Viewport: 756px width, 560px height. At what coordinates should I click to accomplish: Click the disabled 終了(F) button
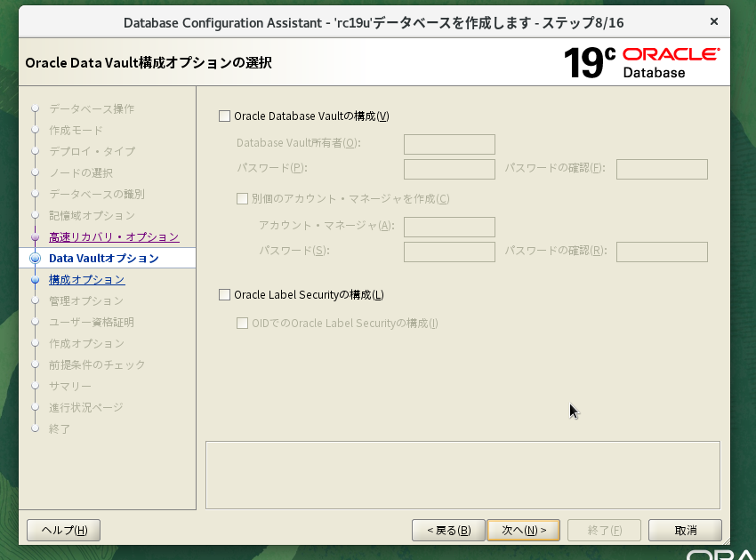[604, 530]
